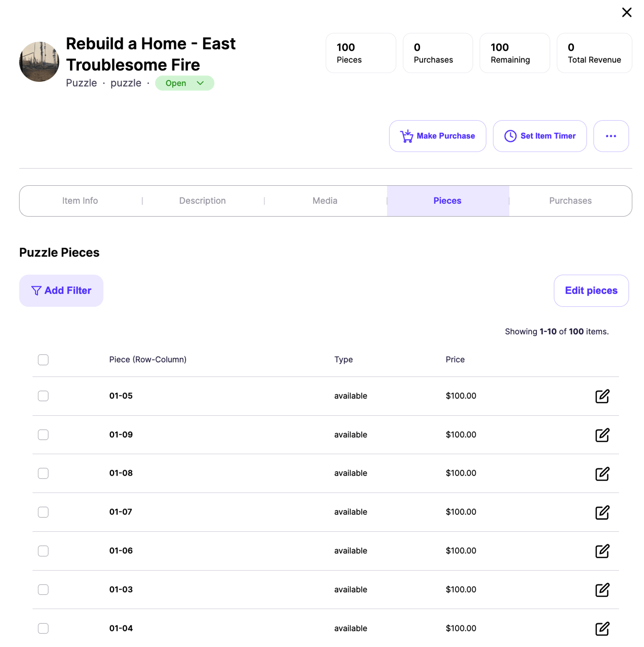Open the Open status dropdown

185,83
